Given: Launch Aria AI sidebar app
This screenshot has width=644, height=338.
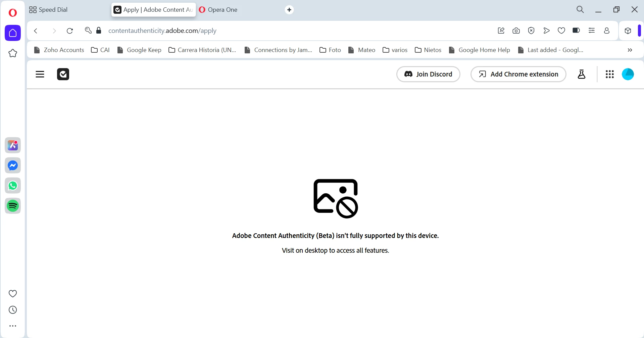Looking at the screenshot, I should (13, 145).
